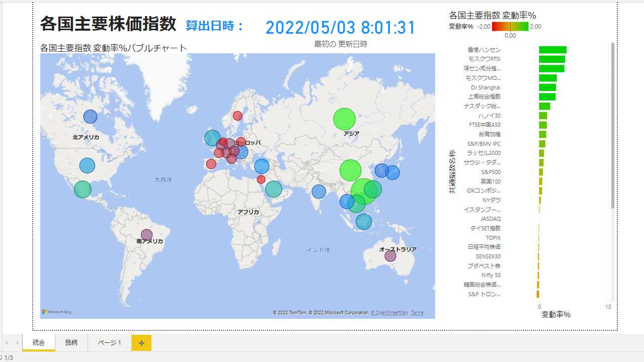Select the red bubble over Scandinavia

click(x=237, y=116)
